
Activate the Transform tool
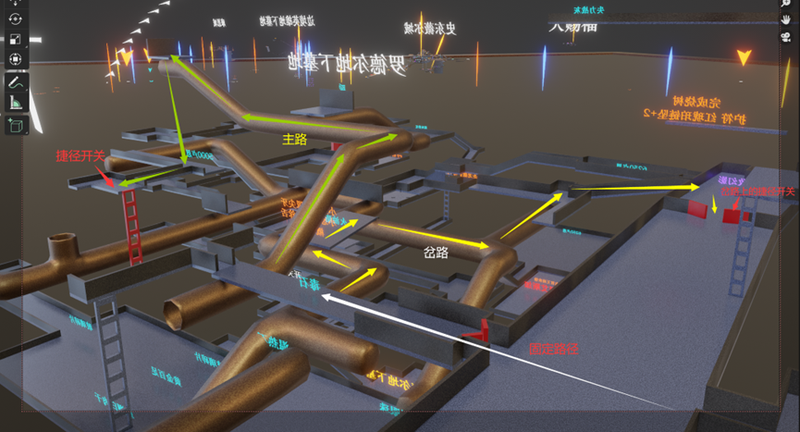15,59
